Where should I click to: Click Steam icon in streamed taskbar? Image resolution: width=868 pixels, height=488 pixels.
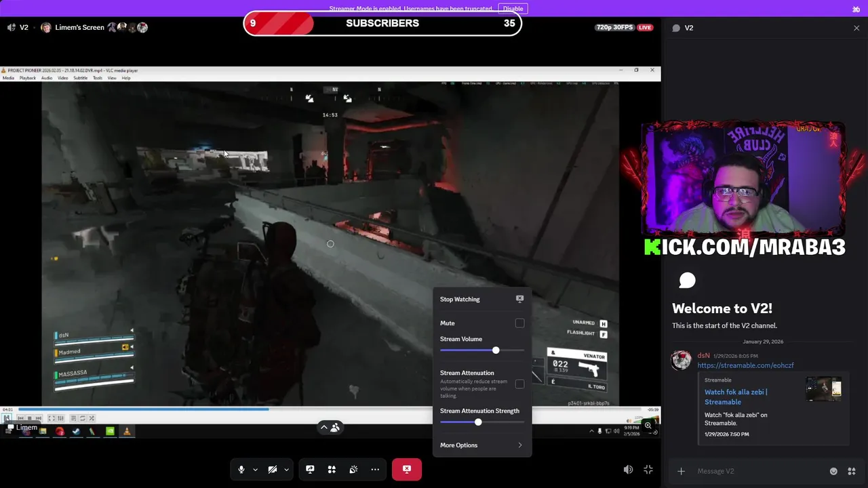[x=77, y=431]
